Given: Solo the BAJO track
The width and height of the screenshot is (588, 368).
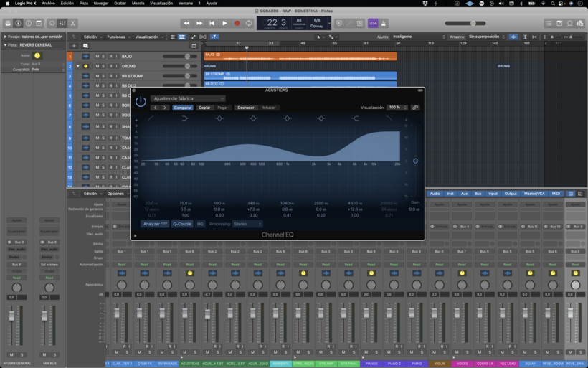Looking at the screenshot, I should pos(103,56).
